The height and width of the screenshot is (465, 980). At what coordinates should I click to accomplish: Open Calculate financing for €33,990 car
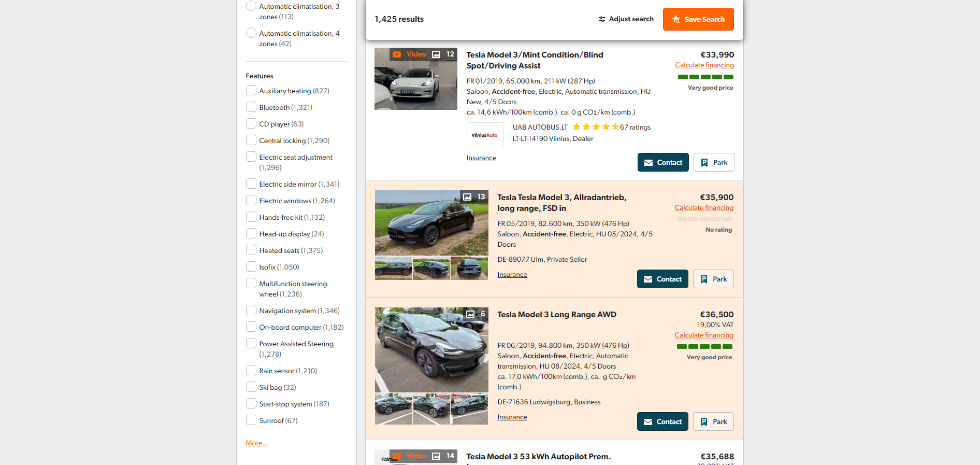click(704, 65)
